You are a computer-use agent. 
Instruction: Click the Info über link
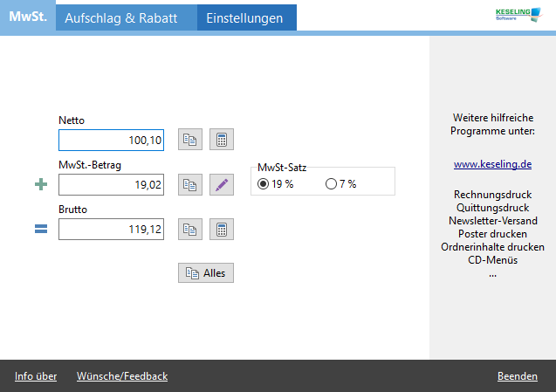click(36, 376)
